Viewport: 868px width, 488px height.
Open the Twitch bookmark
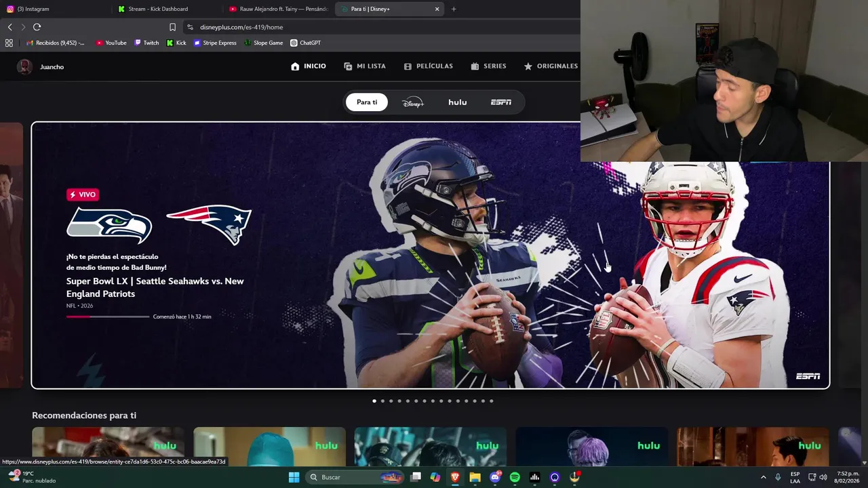tap(146, 43)
